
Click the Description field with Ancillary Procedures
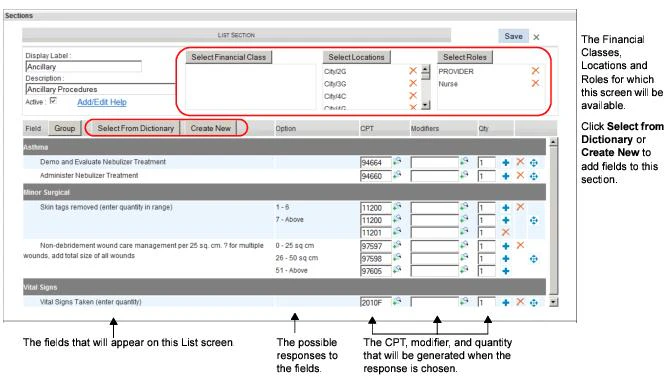click(101, 89)
